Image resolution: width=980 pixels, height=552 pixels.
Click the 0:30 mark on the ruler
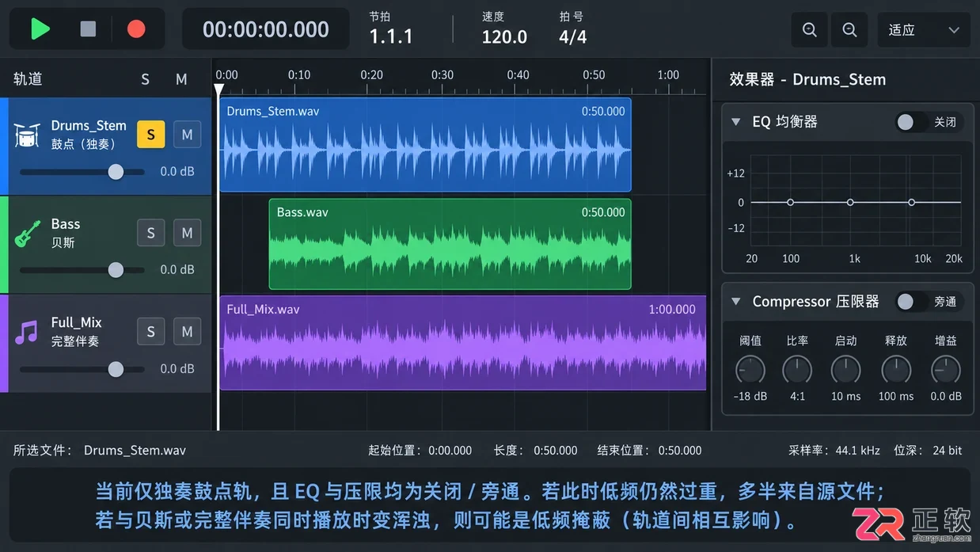443,75
